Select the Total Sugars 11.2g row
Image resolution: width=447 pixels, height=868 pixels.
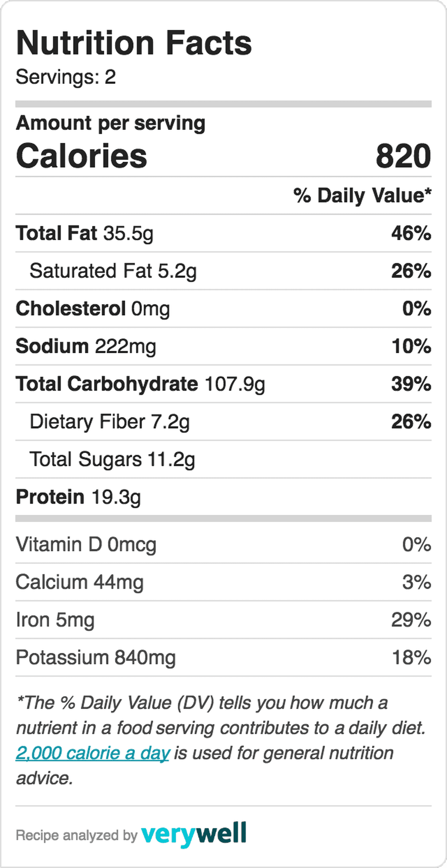click(223, 459)
